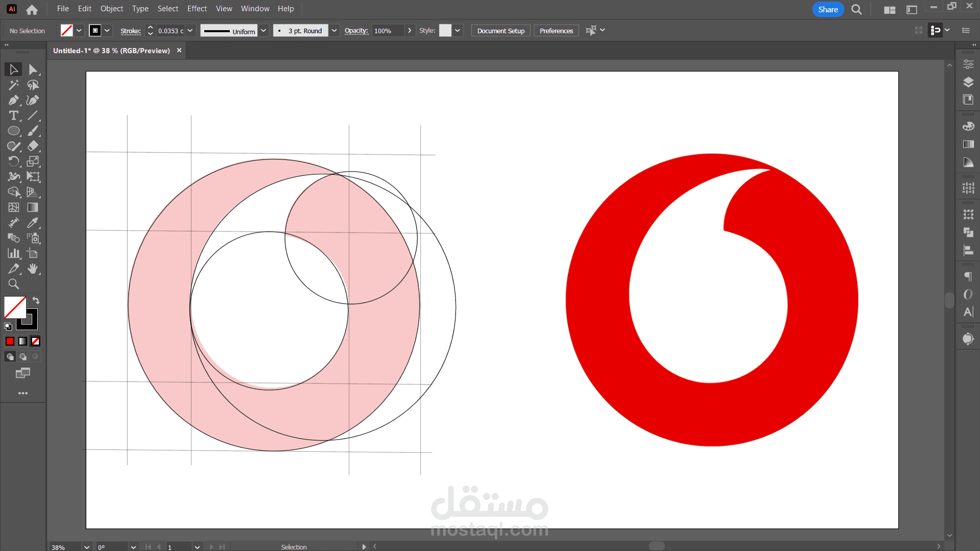
Task: Select the Hand tool
Action: tap(33, 269)
